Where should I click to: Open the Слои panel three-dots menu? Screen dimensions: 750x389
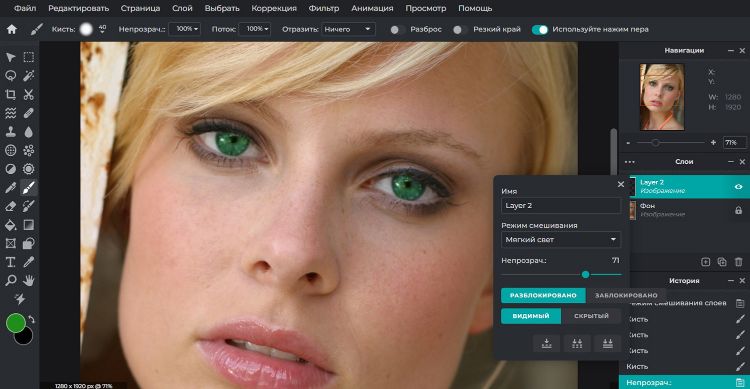tap(629, 162)
